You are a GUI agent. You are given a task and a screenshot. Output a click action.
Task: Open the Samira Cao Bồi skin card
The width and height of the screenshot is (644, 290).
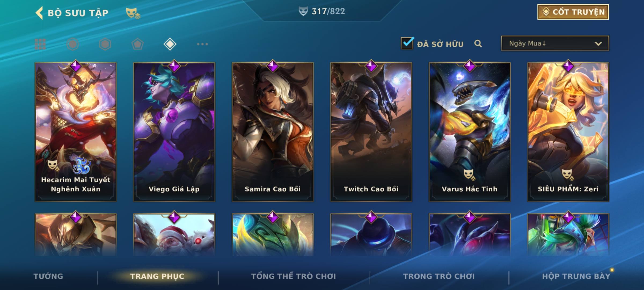click(273, 132)
